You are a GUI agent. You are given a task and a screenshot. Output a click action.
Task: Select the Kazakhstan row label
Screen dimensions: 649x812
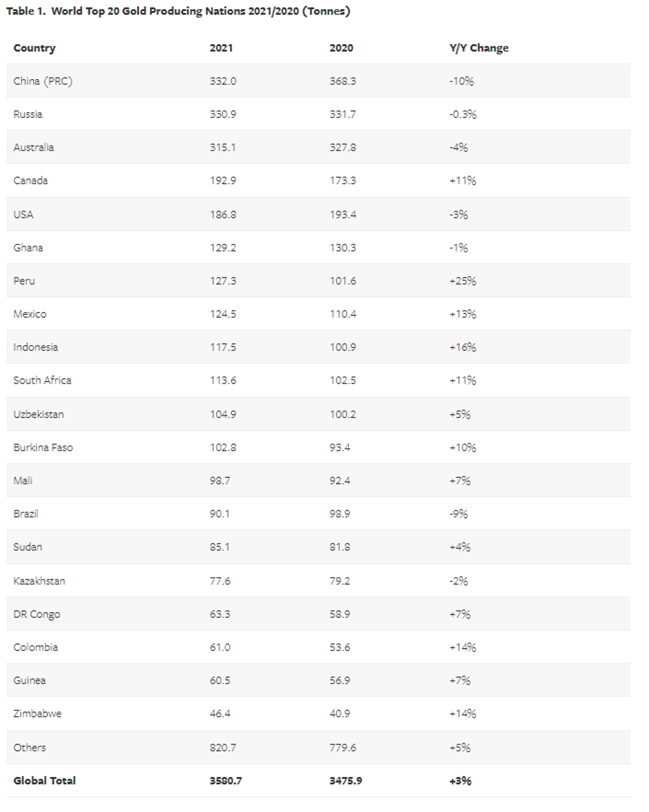[39, 581]
